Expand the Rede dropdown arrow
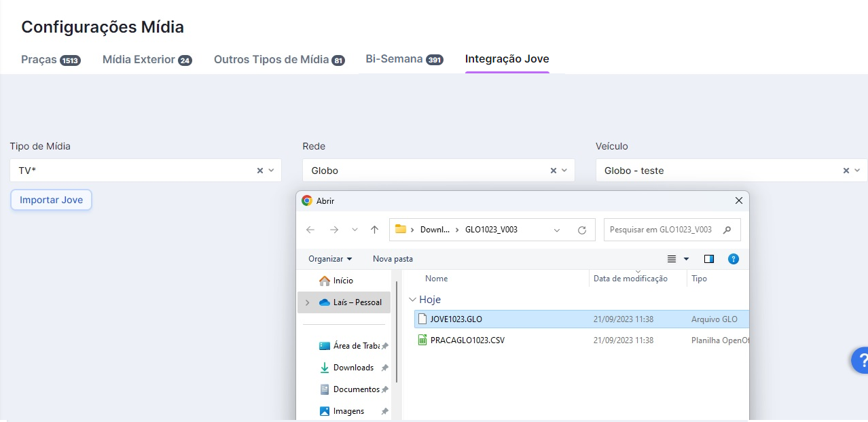 click(565, 171)
